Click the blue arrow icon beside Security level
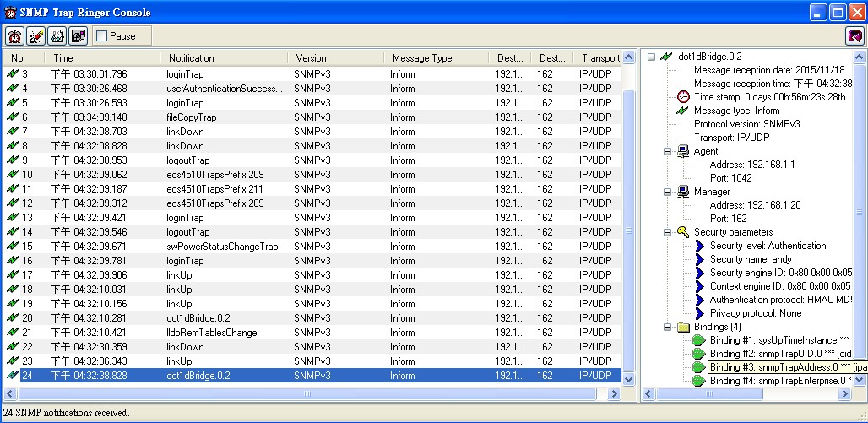This screenshot has height=423, width=868. [x=700, y=246]
